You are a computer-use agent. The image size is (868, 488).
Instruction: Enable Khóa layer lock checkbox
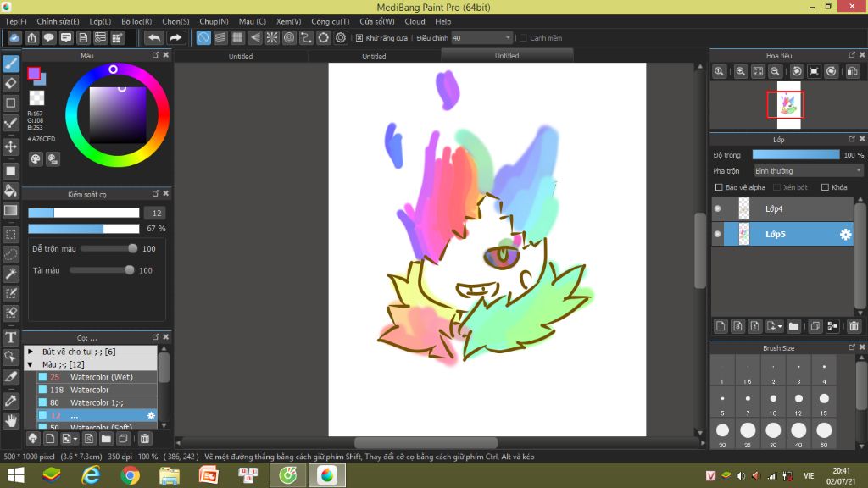click(825, 187)
